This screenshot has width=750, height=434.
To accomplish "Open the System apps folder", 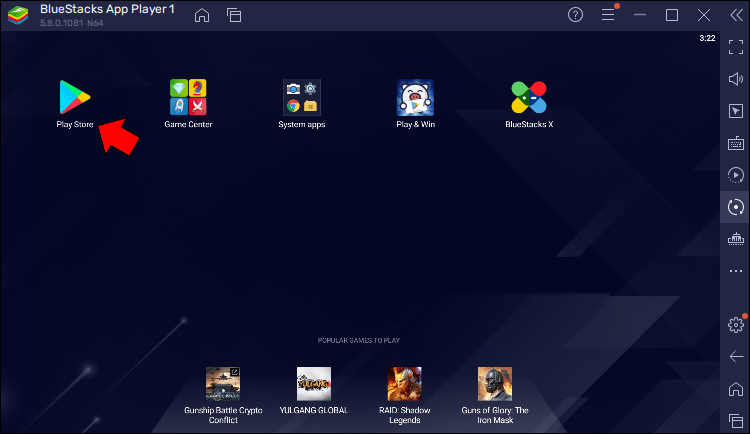I will pyautogui.click(x=301, y=97).
